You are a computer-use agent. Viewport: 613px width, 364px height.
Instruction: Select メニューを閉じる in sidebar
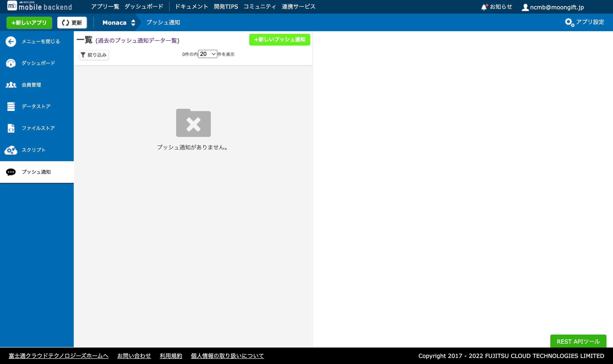point(37,41)
